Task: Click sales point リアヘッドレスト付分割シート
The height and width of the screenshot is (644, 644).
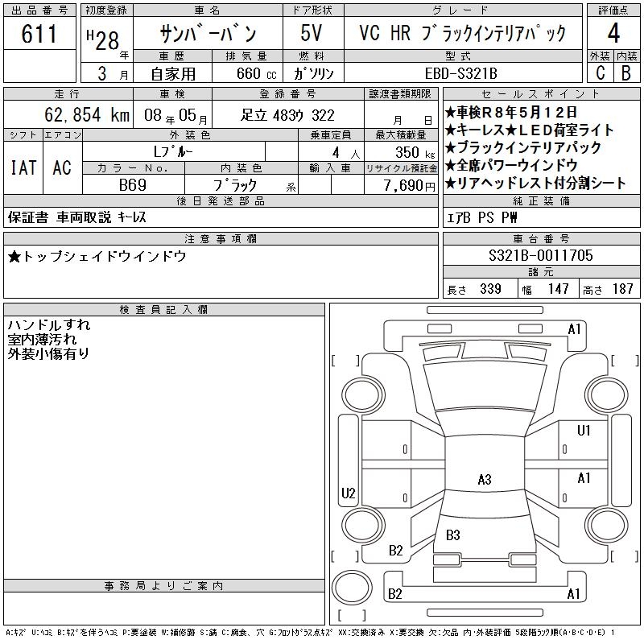Action: click(x=535, y=184)
